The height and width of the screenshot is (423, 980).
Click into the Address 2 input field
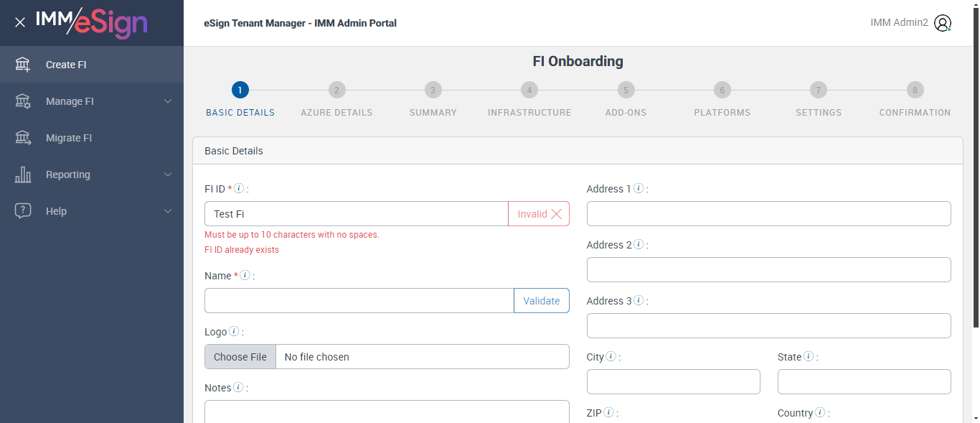(768, 269)
